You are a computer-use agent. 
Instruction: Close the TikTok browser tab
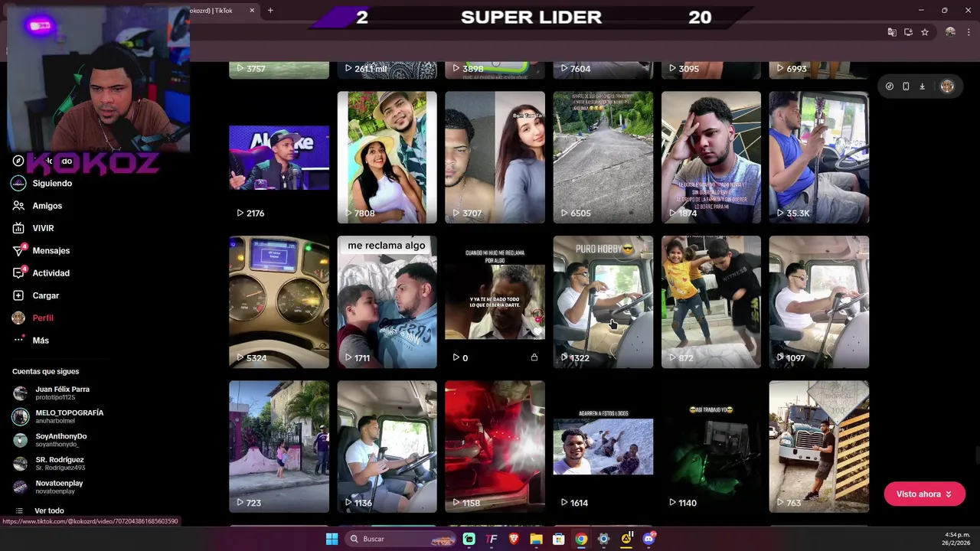coord(252,11)
